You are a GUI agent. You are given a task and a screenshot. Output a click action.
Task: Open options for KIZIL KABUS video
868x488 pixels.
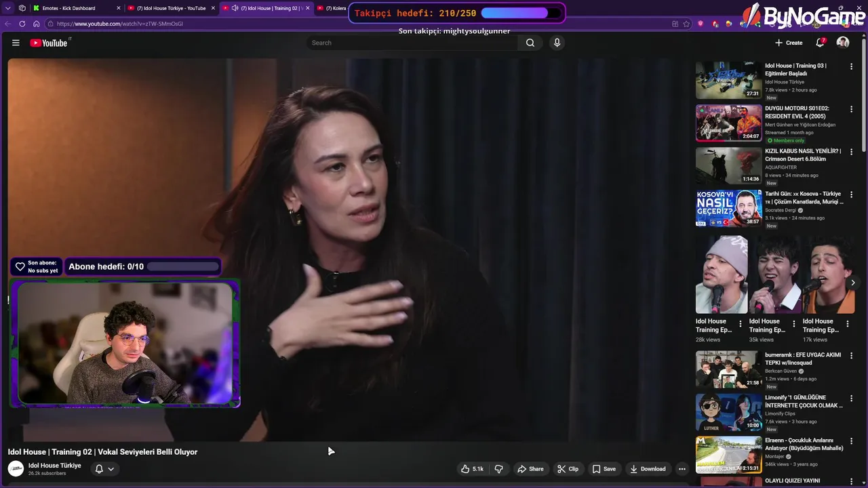coord(851,152)
